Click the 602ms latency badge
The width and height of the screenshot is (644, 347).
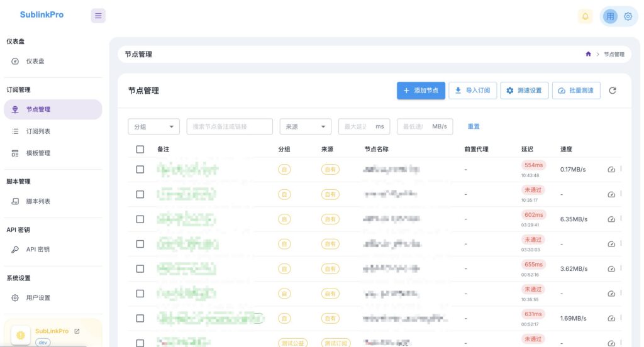[533, 215]
